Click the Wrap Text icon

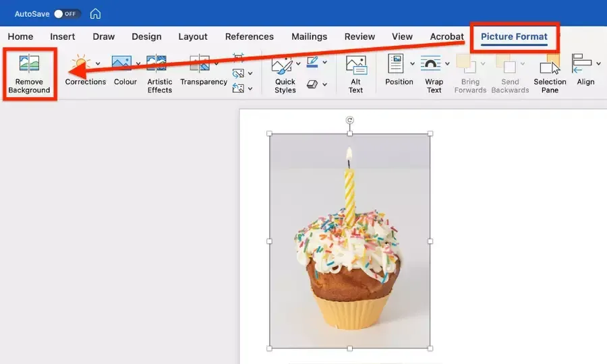point(431,65)
